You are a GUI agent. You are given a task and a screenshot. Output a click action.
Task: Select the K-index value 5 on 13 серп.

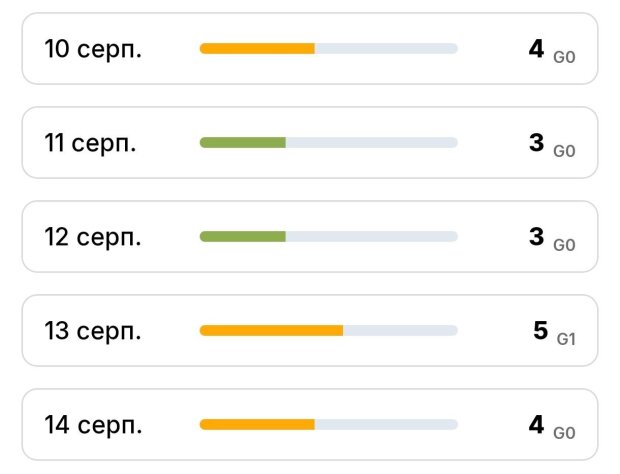(541, 330)
